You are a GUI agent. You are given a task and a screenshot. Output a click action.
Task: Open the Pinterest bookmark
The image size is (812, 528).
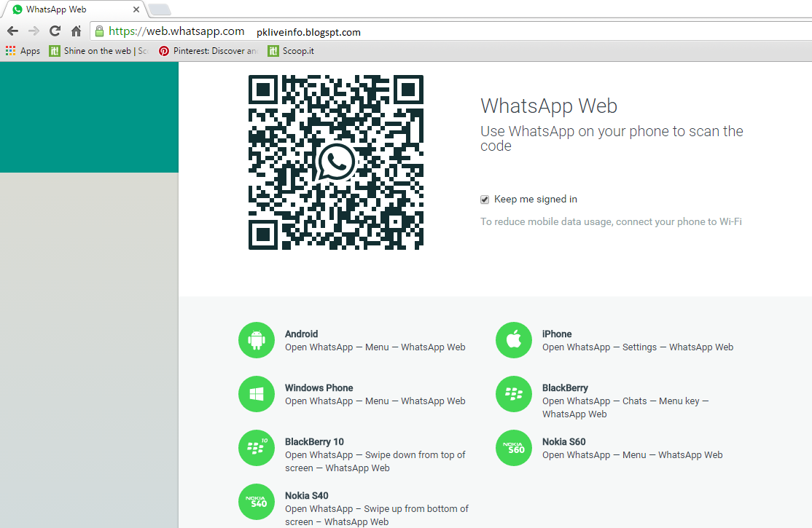coord(208,51)
